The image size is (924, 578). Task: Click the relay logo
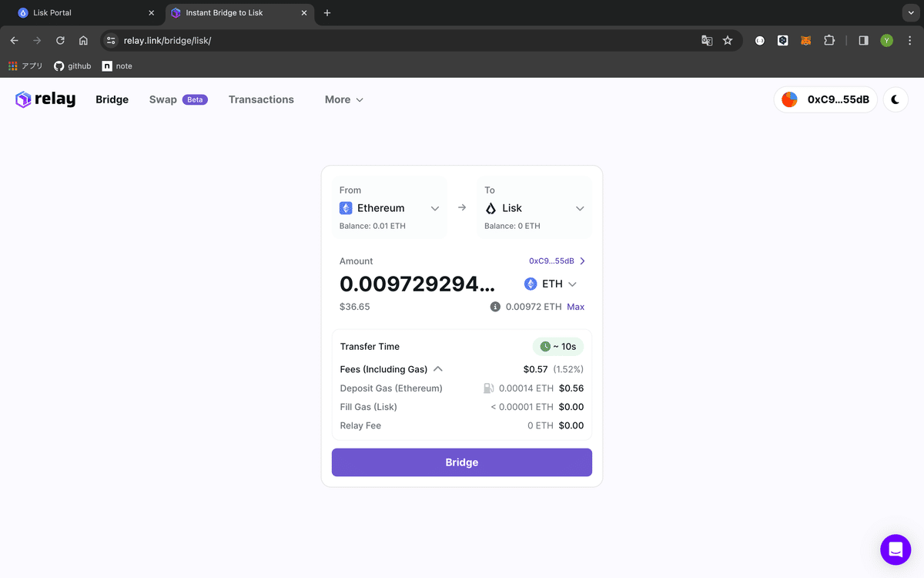click(x=45, y=99)
